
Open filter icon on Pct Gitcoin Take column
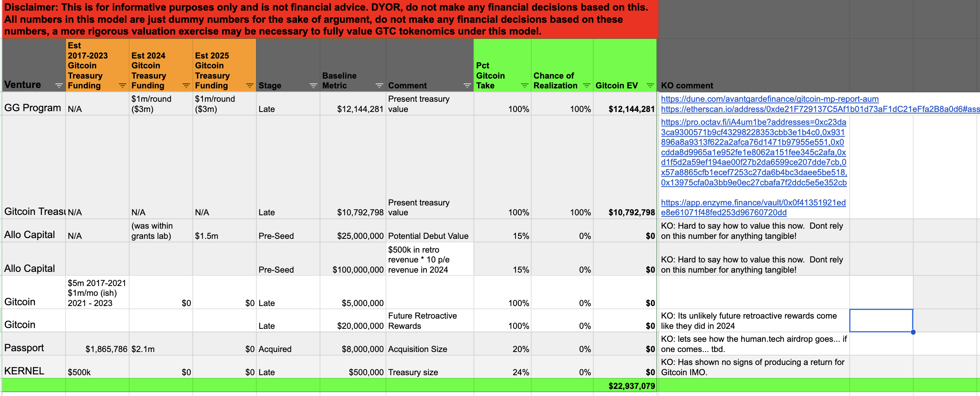525,86
